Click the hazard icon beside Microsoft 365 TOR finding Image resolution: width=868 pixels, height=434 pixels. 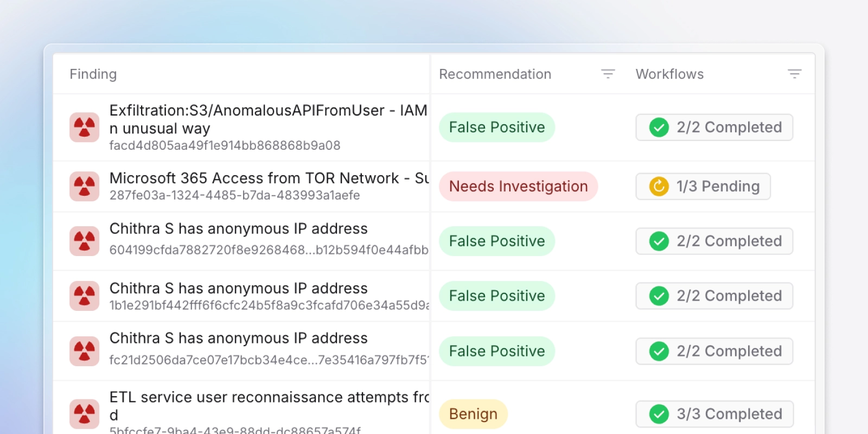[84, 186]
